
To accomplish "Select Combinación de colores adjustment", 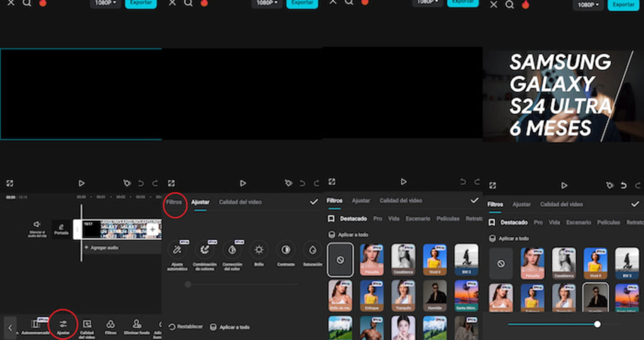I will pyautogui.click(x=205, y=254).
